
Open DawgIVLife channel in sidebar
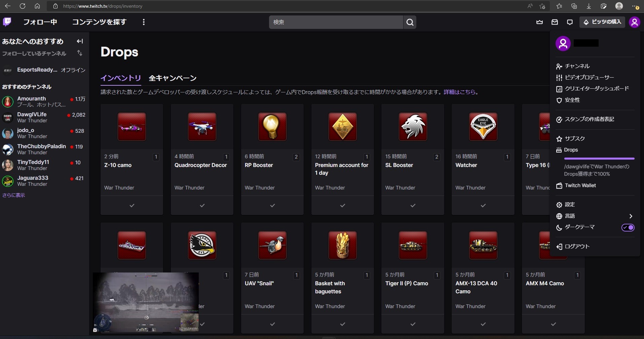point(44,117)
